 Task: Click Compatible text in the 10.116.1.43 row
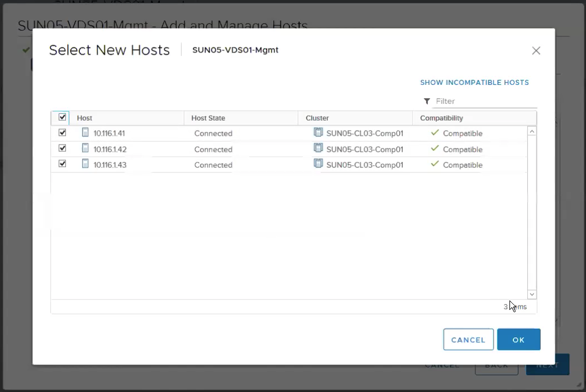[463, 165]
